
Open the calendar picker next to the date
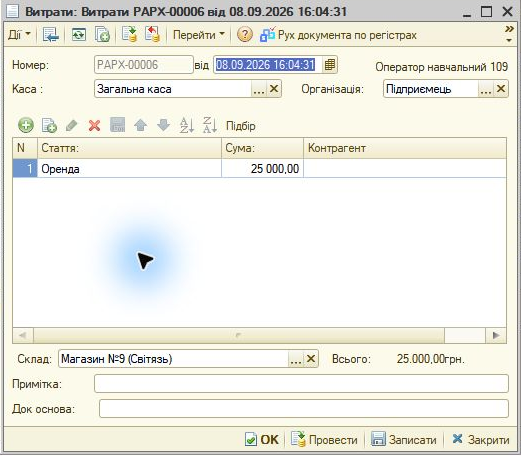coord(329,64)
